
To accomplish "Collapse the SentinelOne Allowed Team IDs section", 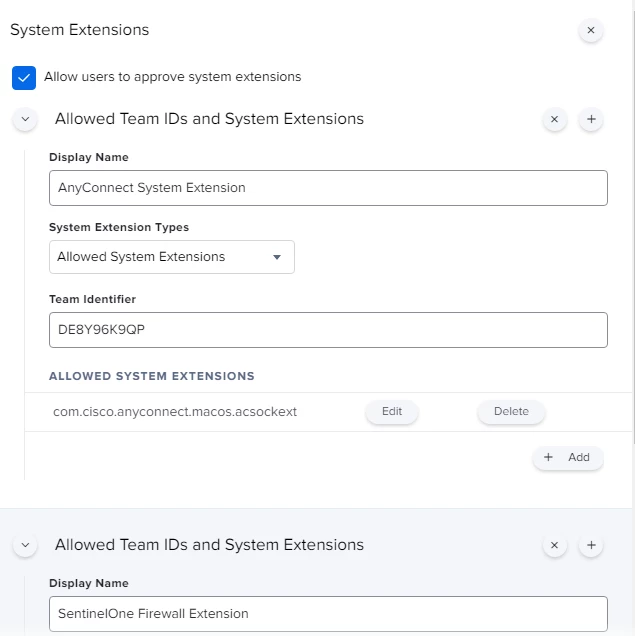I will tap(25, 545).
